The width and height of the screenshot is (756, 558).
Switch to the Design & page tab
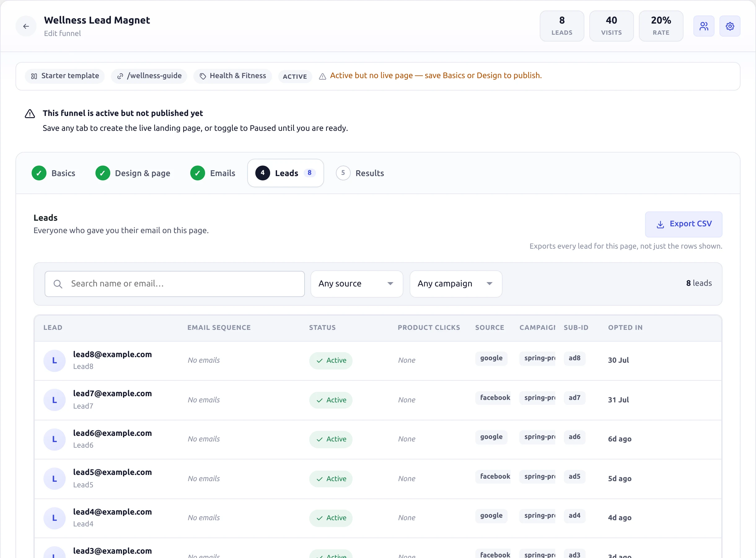(133, 173)
